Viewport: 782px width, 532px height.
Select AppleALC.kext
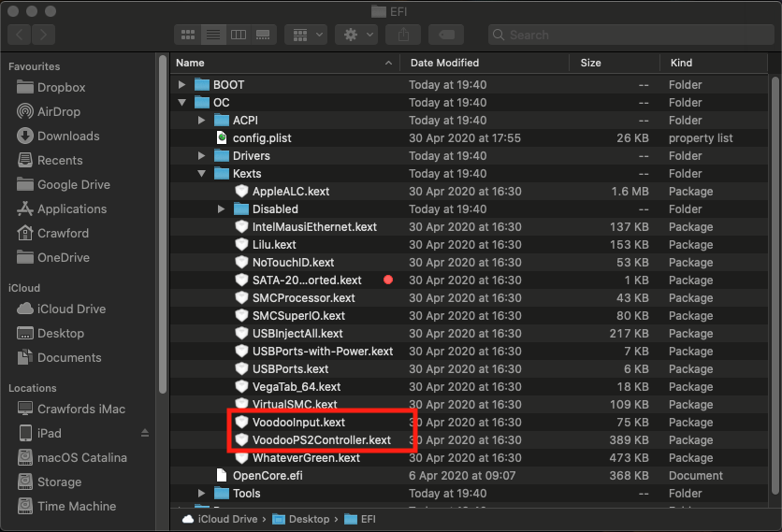(469, 192)
